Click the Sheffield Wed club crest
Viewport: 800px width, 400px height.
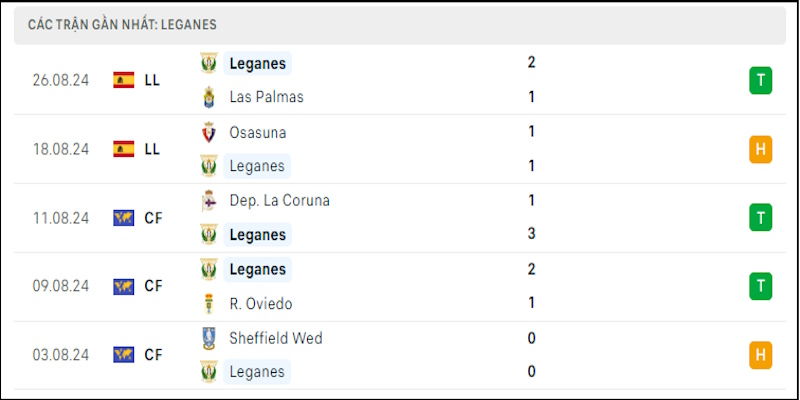209,338
